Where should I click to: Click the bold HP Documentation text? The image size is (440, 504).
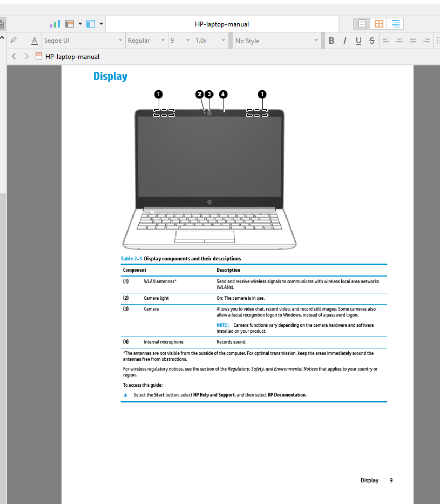point(287,395)
